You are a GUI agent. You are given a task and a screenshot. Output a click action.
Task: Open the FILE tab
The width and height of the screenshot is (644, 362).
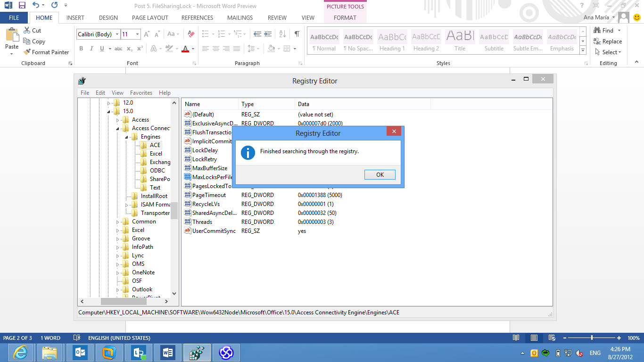tap(14, 17)
